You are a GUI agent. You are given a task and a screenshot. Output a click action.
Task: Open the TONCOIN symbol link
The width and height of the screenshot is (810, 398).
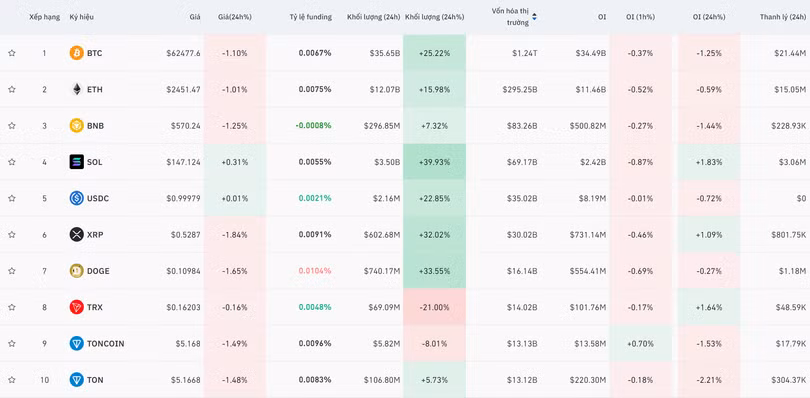[x=105, y=343]
